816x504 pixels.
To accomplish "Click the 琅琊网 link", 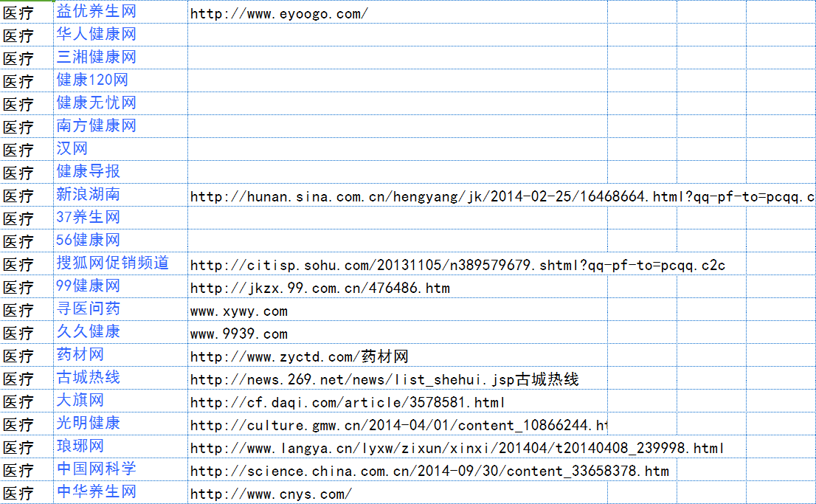I will [80, 446].
